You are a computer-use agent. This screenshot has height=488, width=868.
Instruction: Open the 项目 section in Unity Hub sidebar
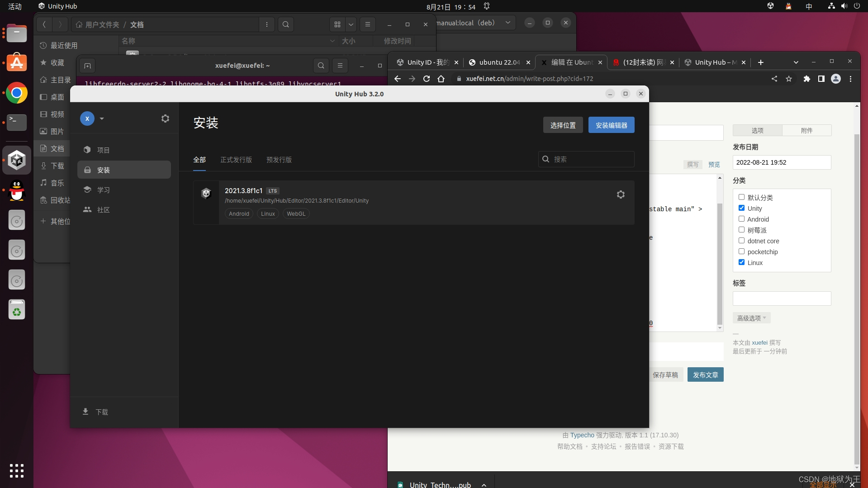(103, 149)
